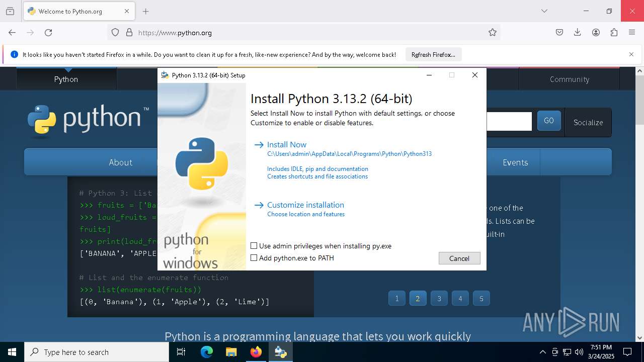Open the list all tabs dropdown arrow
Image resolution: width=644 pixels, height=362 pixels.
544,11
